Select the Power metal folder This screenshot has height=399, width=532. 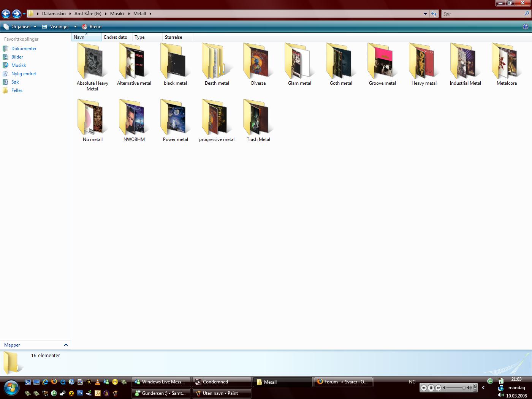point(175,120)
